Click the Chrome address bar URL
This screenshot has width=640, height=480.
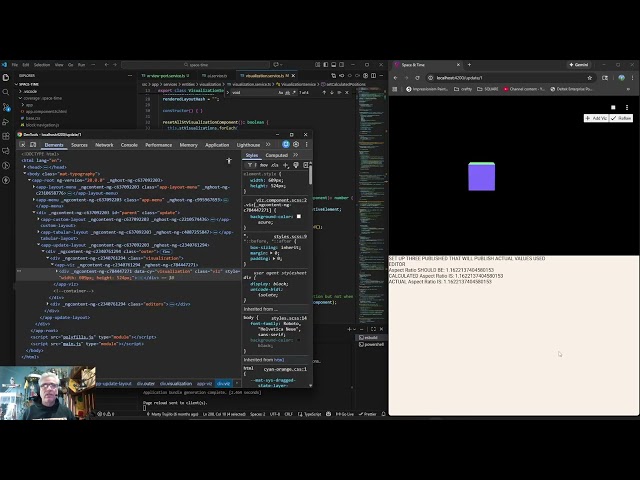coord(459,78)
